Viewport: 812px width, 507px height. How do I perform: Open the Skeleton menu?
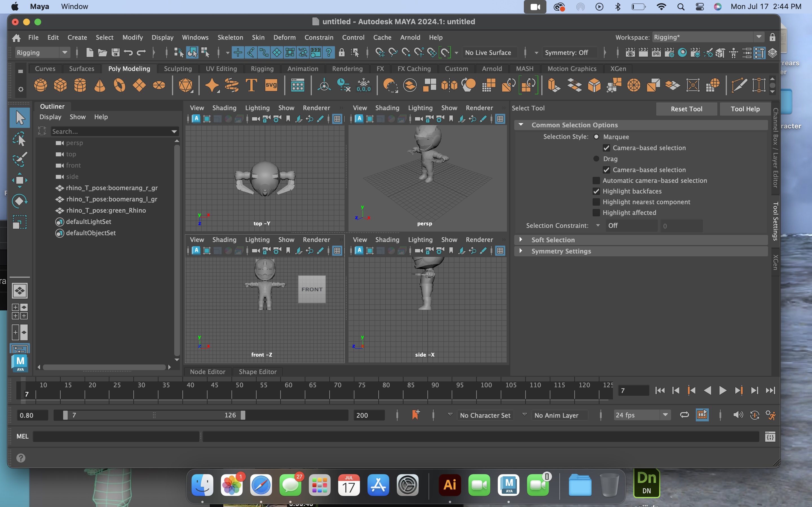pyautogui.click(x=230, y=37)
